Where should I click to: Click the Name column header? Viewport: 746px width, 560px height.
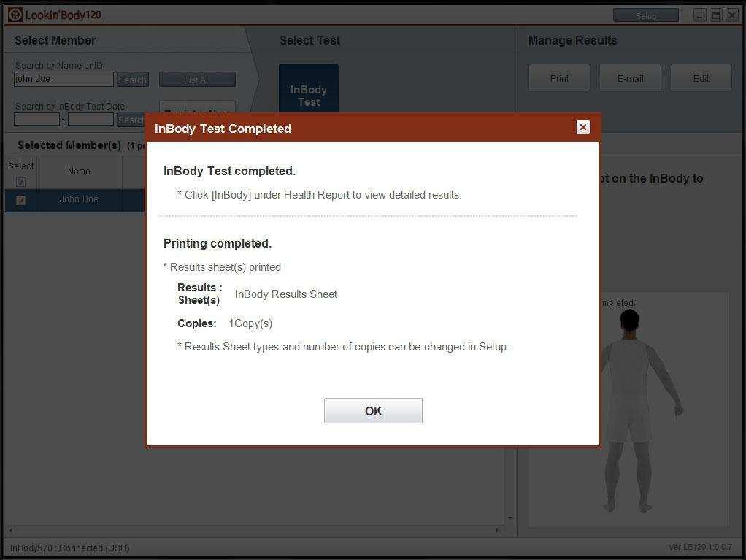(79, 172)
